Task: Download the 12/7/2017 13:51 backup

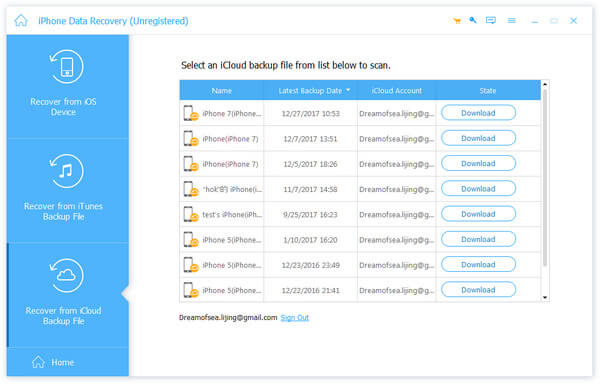Action: click(x=478, y=138)
